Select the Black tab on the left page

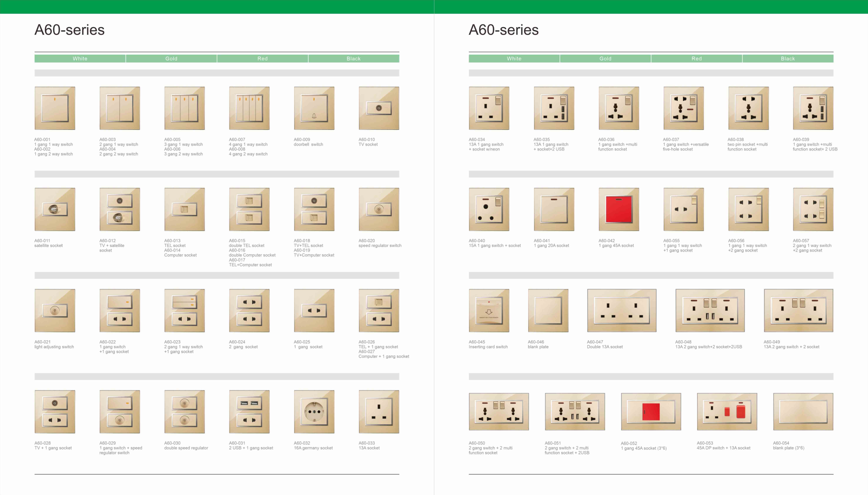[354, 59]
